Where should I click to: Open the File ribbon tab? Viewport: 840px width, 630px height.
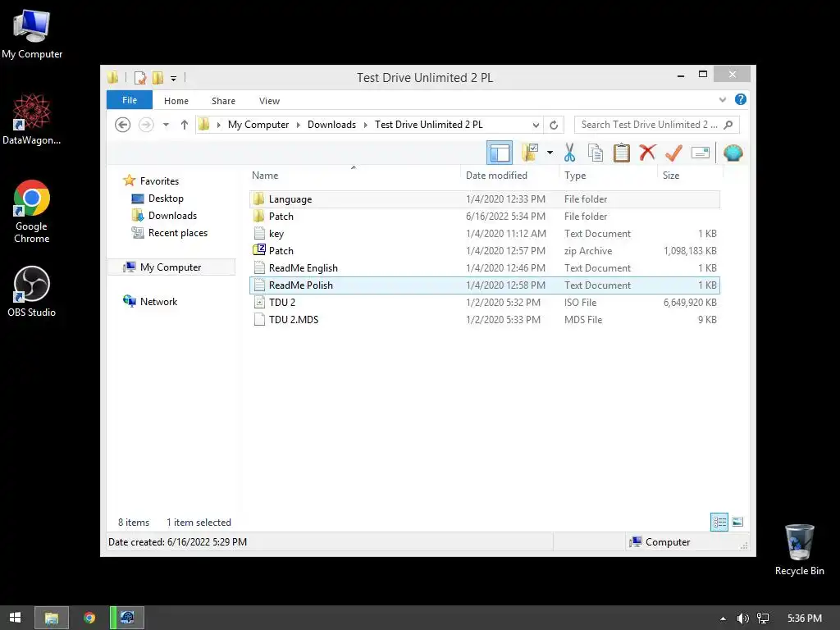point(130,100)
